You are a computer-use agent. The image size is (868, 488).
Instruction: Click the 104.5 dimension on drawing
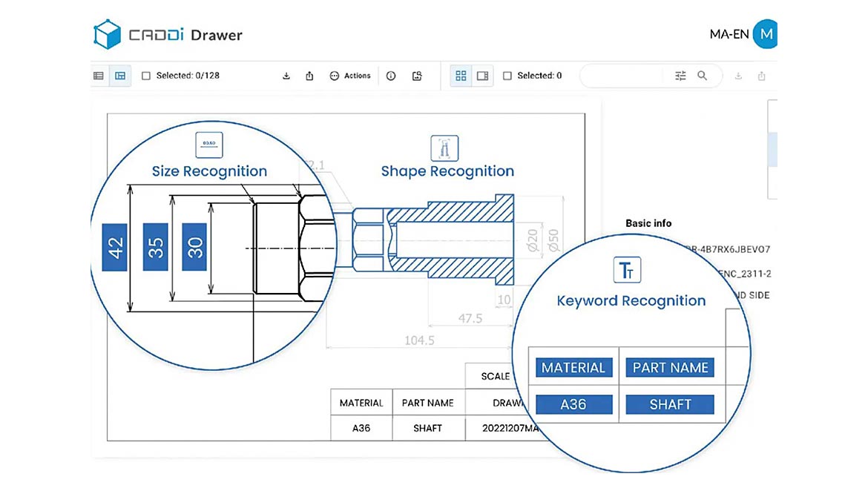(x=419, y=340)
